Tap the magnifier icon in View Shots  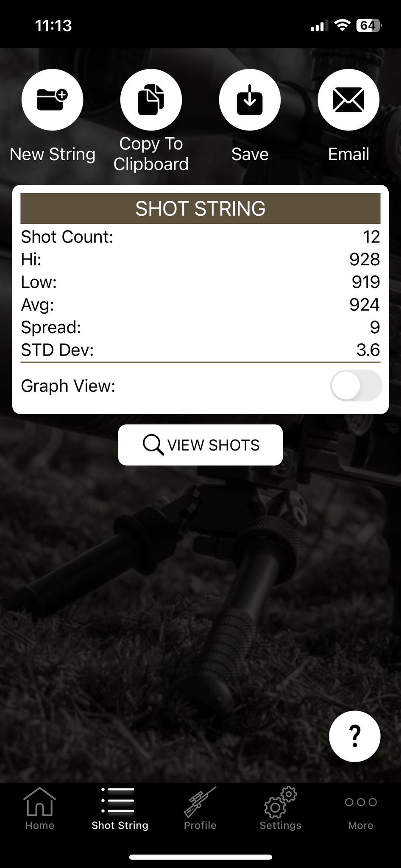153,445
